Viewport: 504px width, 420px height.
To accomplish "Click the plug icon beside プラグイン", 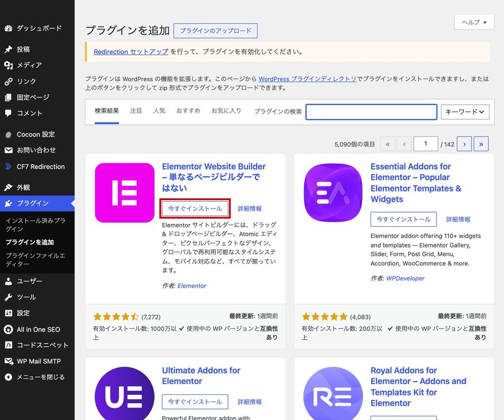I will [9, 203].
